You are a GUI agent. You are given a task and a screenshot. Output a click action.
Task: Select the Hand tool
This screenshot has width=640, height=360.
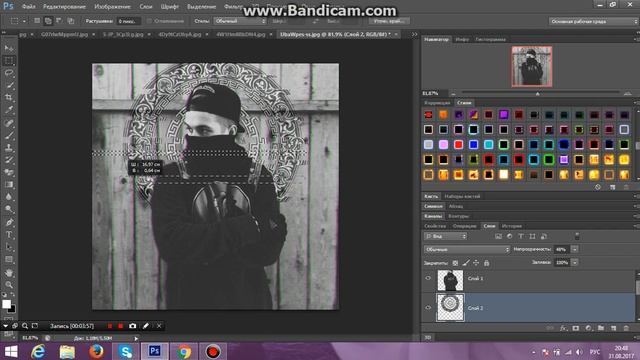pyautogui.click(x=9, y=273)
